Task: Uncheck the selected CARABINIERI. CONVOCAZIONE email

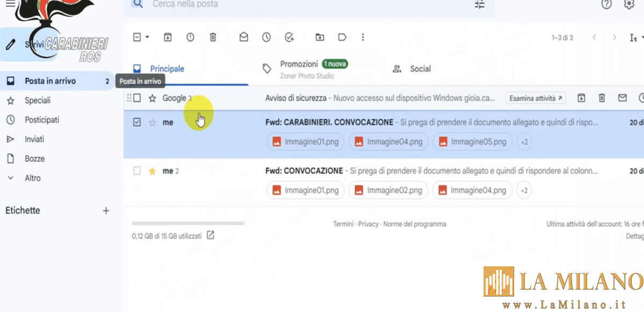Action: [x=137, y=122]
